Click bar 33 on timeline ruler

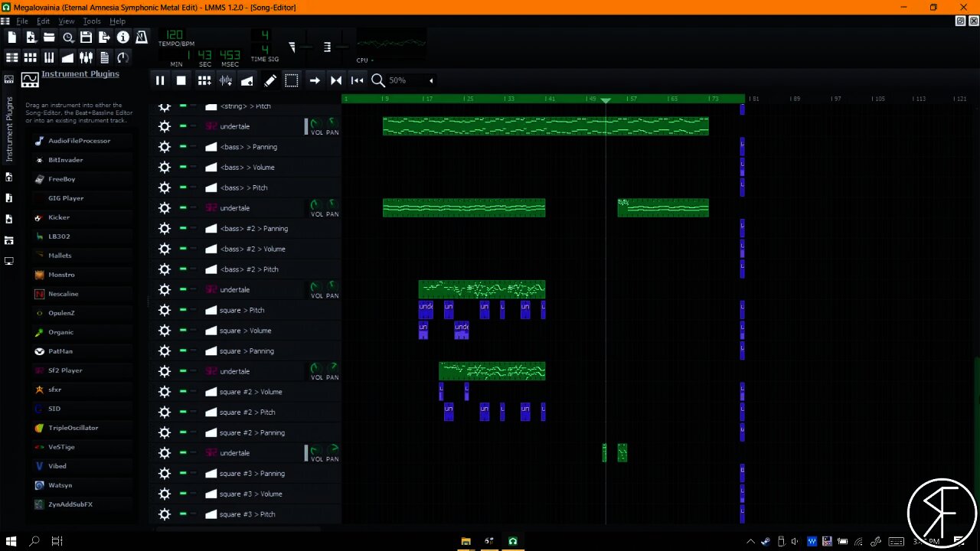tap(509, 99)
